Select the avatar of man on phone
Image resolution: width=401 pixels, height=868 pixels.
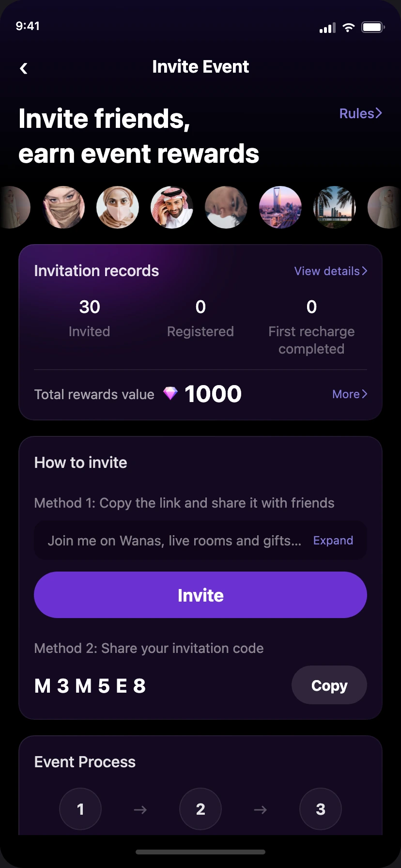pyautogui.click(x=172, y=207)
